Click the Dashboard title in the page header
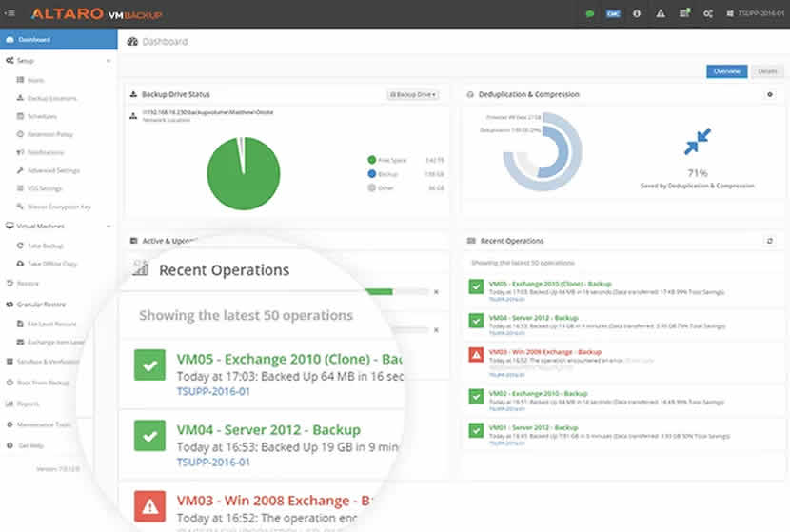Viewport: 790px width, 532px height. pyautogui.click(x=165, y=41)
